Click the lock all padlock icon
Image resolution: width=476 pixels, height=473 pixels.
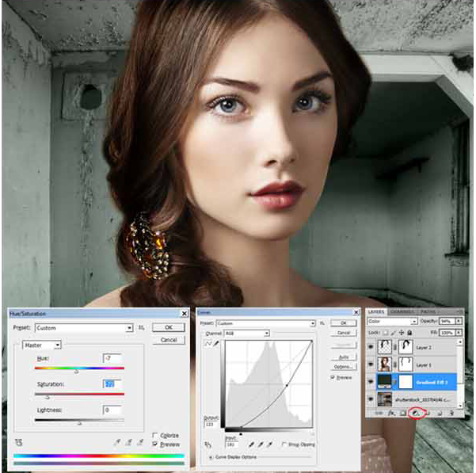pos(409,333)
